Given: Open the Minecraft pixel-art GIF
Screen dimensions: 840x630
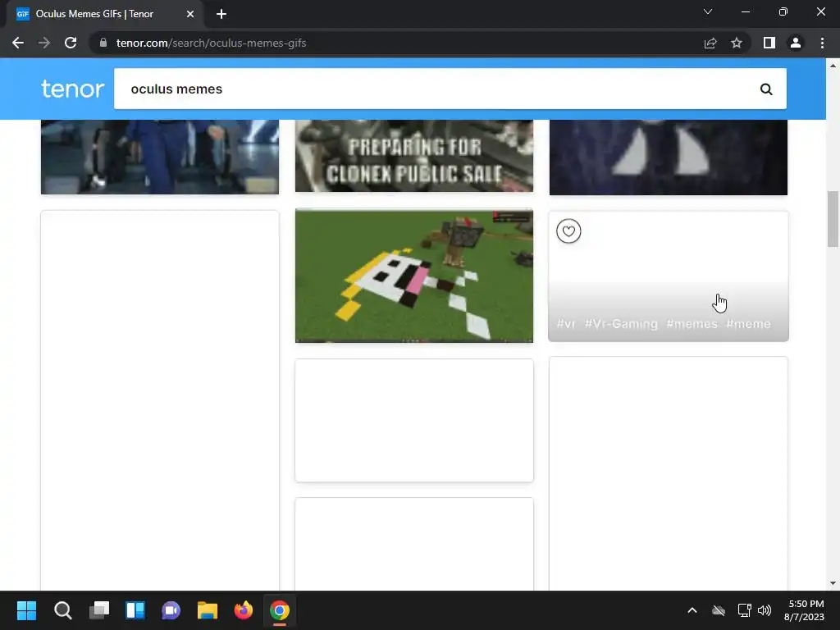Looking at the screenshot, I should click(414, 276).
